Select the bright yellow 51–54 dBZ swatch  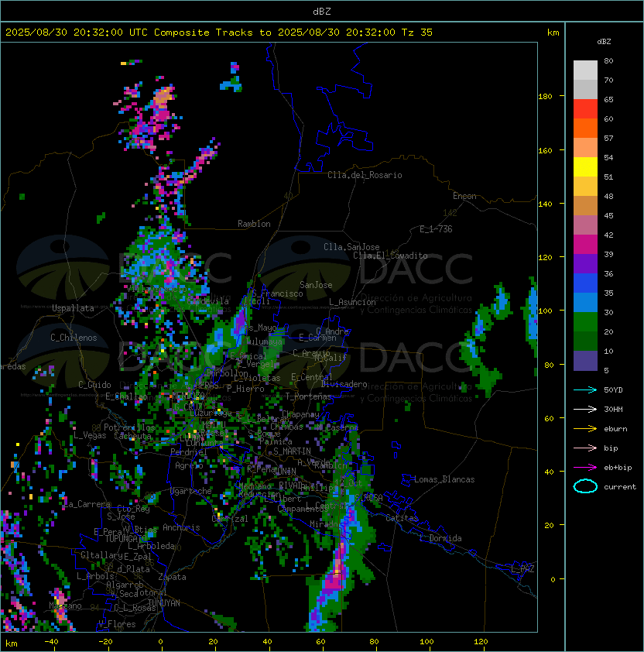pos(585,167)
